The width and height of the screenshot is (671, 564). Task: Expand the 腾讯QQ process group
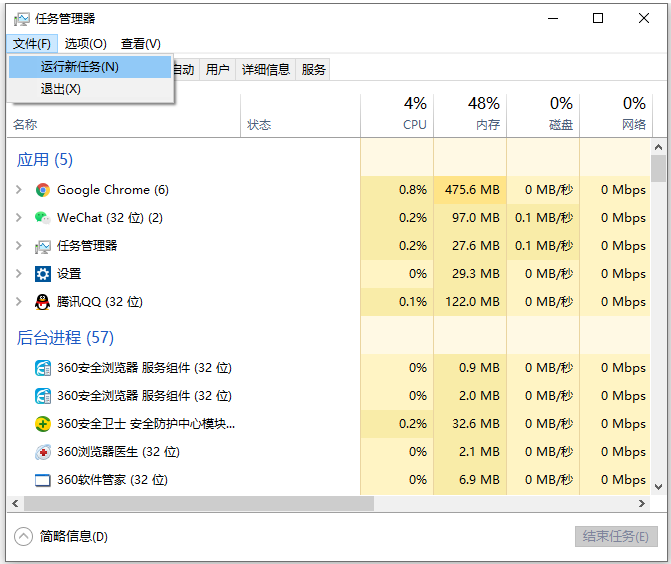tap(19, 302)
